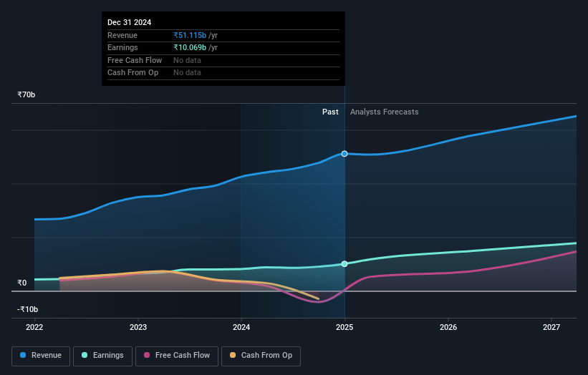
Task: Click the 'Analysts Forecasts' label
Action: tap(385, 112)
